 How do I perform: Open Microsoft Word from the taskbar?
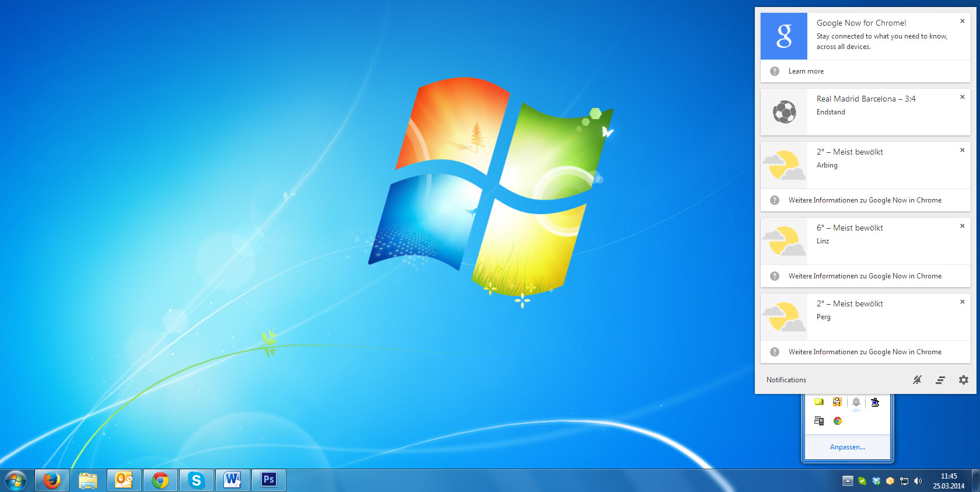tap(233, 480)
